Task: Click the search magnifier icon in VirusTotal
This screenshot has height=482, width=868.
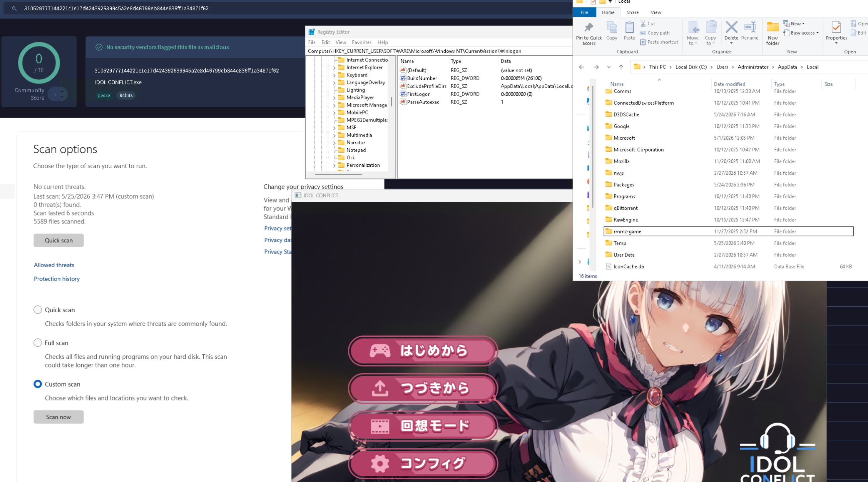Action: (14, 8)
